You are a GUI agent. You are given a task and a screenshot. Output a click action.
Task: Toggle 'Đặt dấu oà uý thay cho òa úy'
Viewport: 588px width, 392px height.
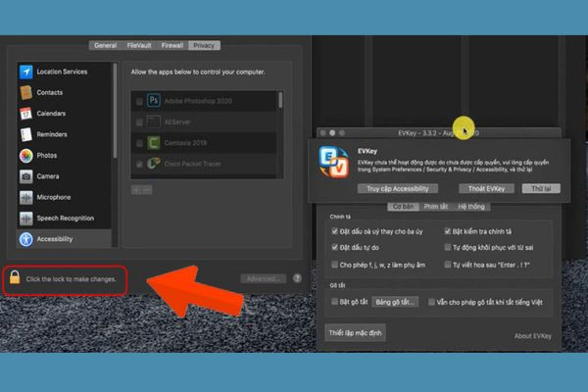tap(334, 231)
